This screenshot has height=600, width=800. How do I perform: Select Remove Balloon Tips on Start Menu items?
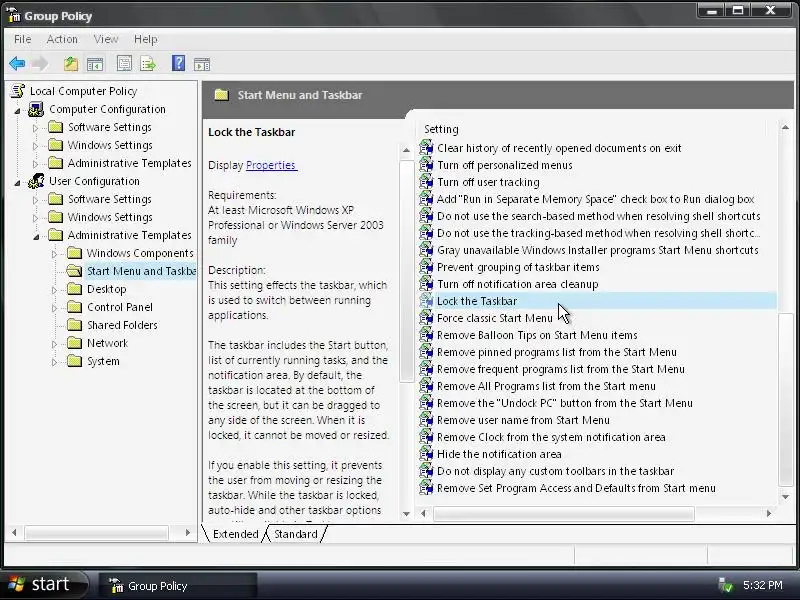pos(537,335)
